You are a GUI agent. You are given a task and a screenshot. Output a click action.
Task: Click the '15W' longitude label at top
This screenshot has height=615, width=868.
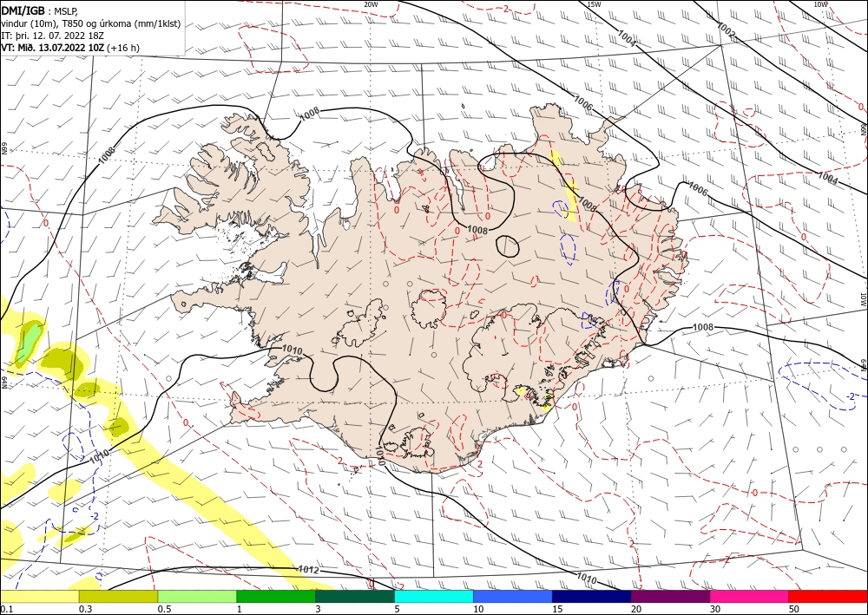[x=594, y=4]
